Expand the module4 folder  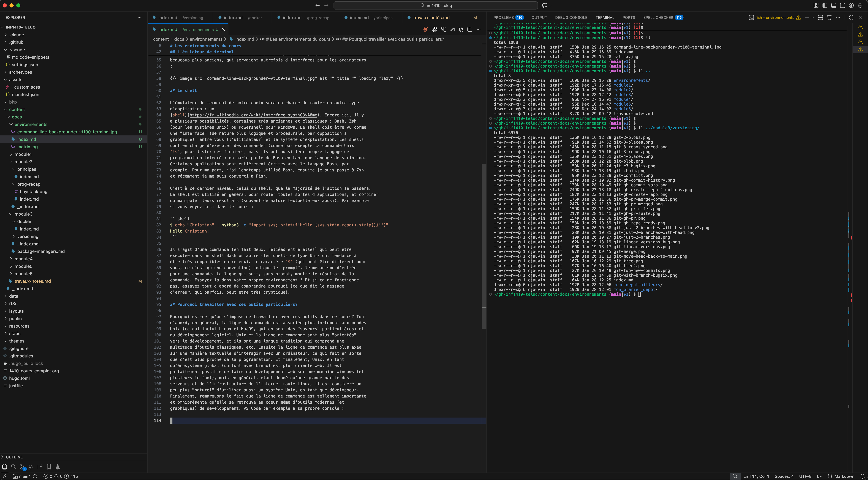[23, 259]
